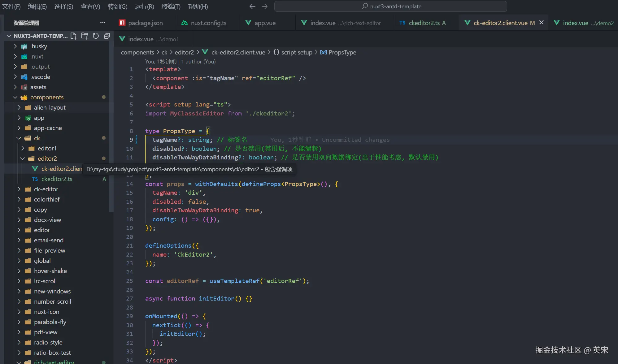Open explorer panel more actions menu
This screenshot has height=364, width=618.
click(103, 23)
